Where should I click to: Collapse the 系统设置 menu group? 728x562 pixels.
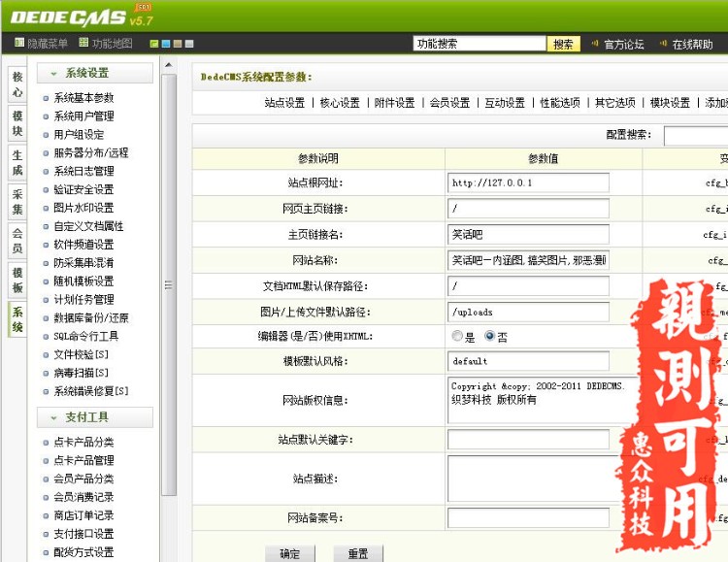coord(95,73)
